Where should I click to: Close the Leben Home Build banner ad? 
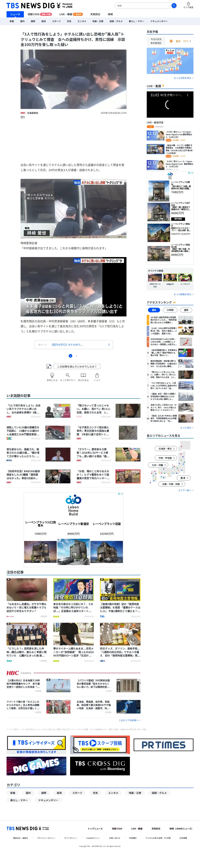122,494
